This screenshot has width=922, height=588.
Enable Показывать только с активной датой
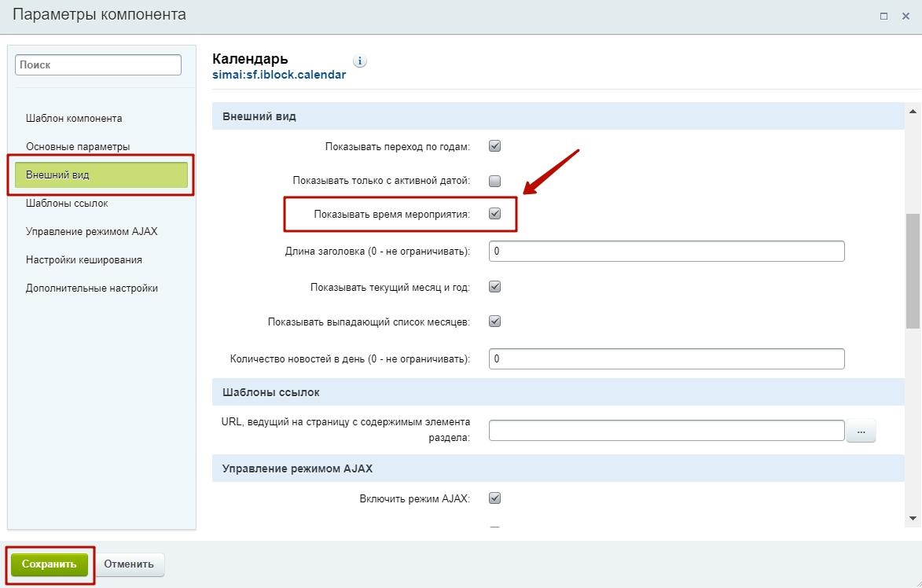(495, 180)
